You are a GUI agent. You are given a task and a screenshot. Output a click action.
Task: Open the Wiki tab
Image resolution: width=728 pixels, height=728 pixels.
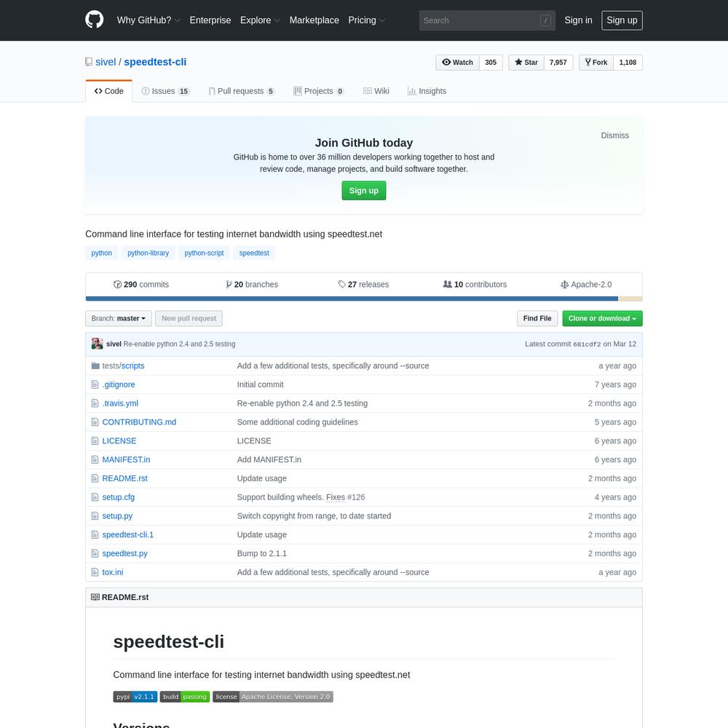tap(376, 91)
